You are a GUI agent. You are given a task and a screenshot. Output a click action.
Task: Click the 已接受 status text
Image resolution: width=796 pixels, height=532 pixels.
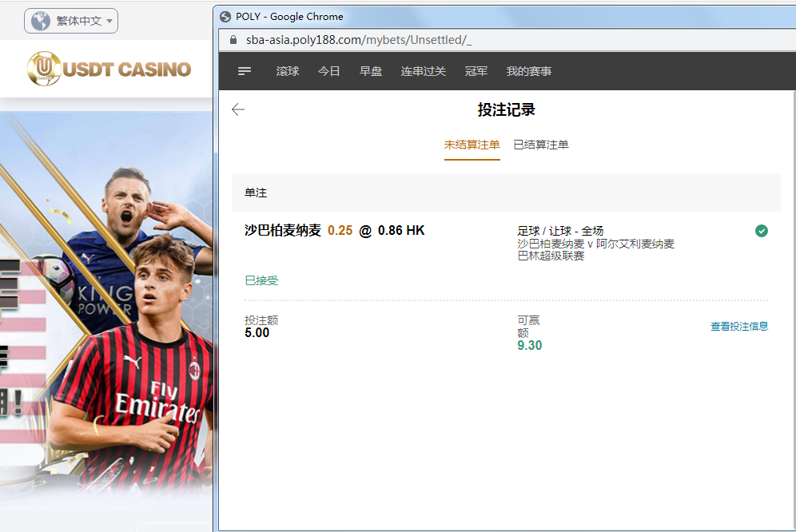(261, 280)
